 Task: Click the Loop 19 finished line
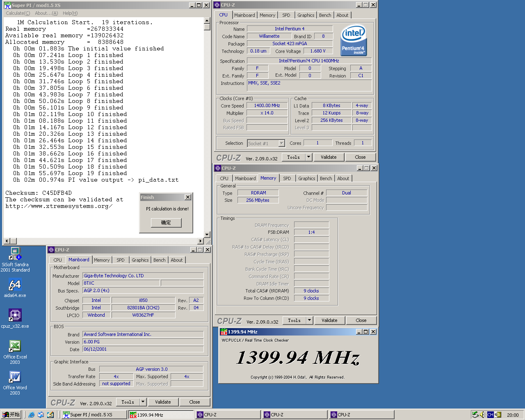(x=68, y=173)
